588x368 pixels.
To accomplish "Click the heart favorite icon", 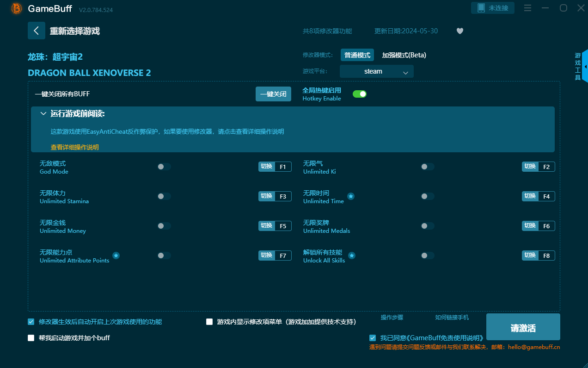I will tap(459, 31).
